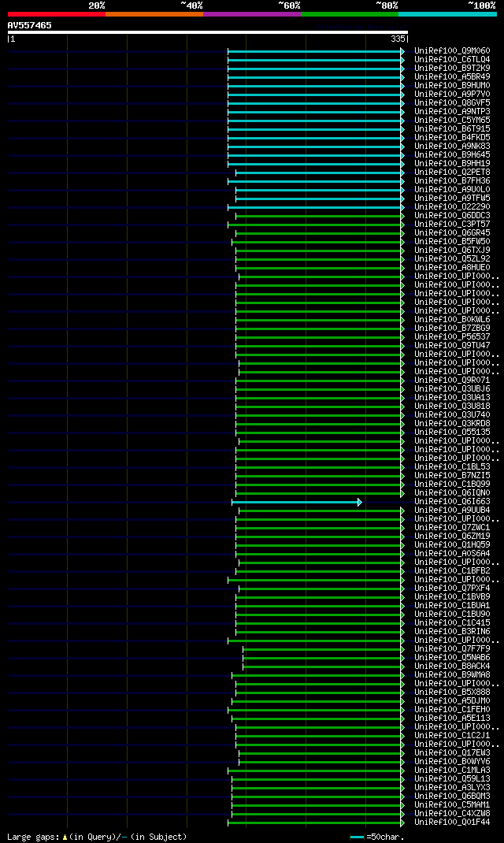This screenshot has height=843, width=504.
Task: Click the cyan ~100% identity legend bar
Action: pyautogui.click(x=447, y=14)
